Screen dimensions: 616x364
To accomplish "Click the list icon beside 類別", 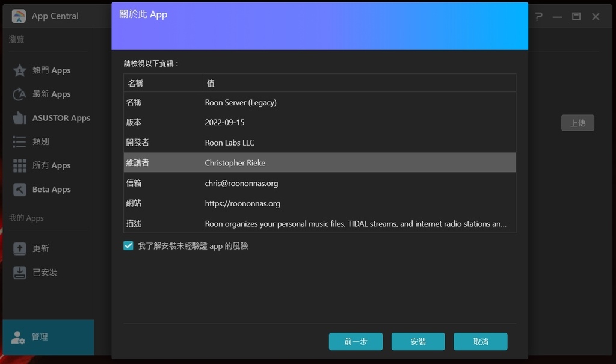I will point(19,141).
